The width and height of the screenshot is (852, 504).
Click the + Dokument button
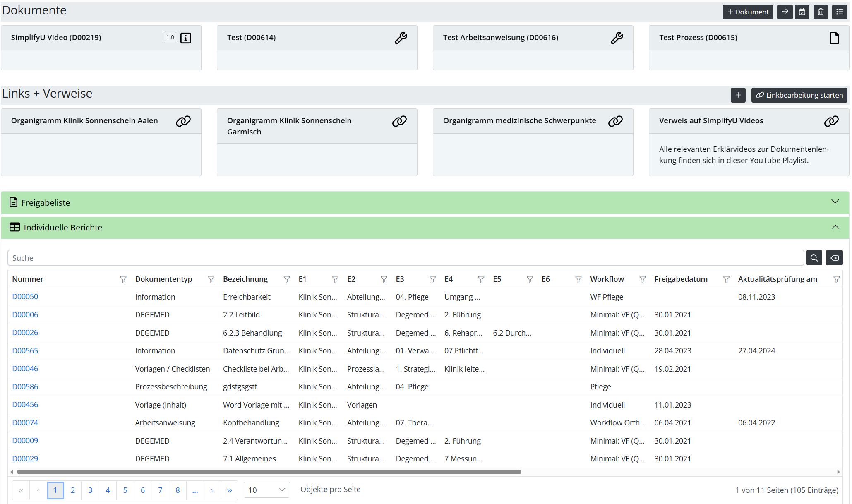[748, 12]
